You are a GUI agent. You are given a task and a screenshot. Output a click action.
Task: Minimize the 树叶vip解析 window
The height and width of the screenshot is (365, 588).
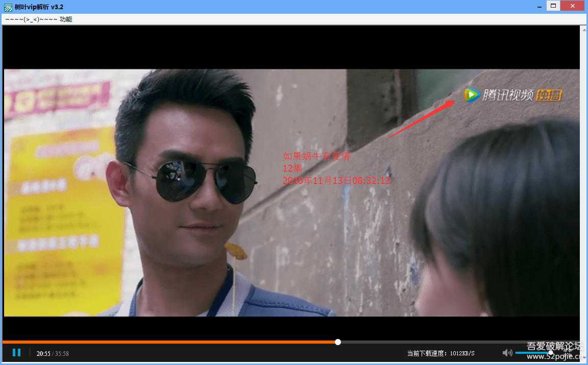[x=539, y=6]
